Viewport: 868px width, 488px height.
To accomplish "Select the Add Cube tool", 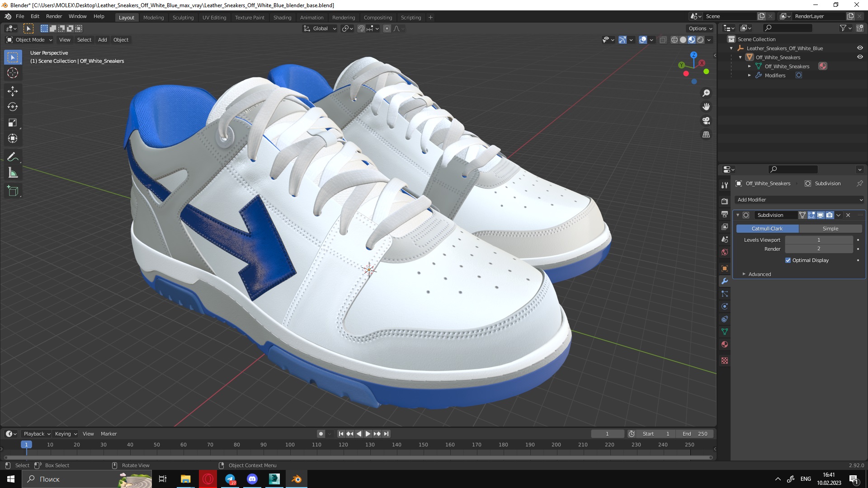I will (x=13, y=191).
